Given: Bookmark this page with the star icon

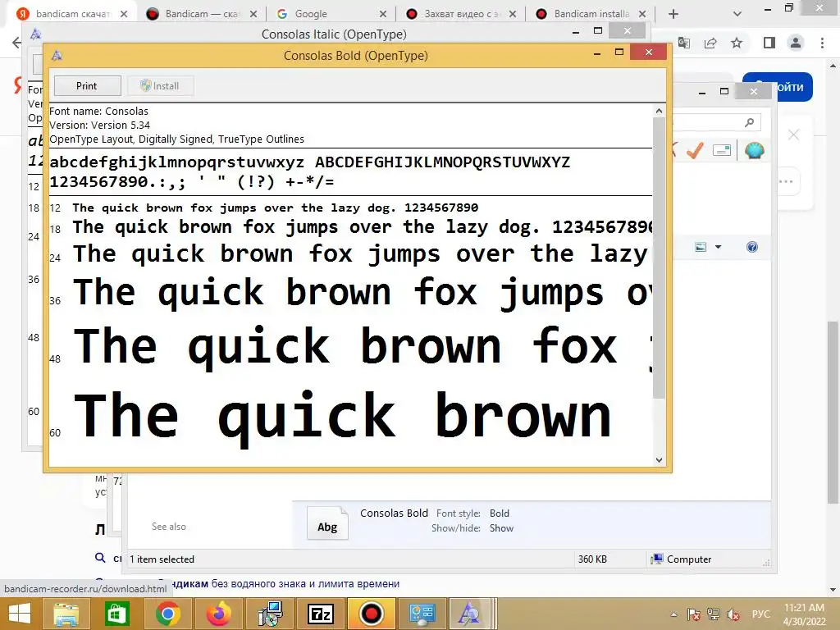Looking at the screenshot, I should point(737,43).
